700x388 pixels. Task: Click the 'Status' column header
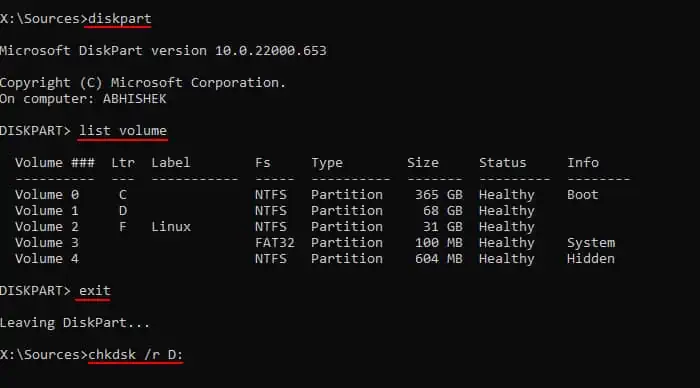pos(503,163)
